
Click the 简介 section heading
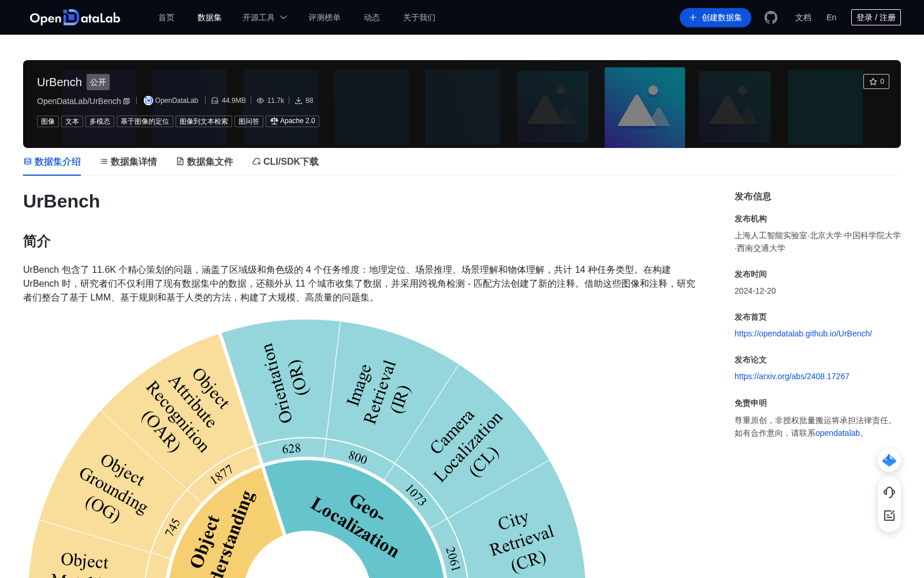click(x=36, y=241)
